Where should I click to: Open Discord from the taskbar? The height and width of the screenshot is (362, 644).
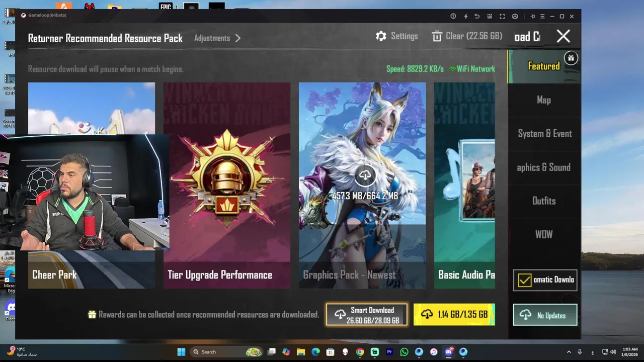pos(448,352)
